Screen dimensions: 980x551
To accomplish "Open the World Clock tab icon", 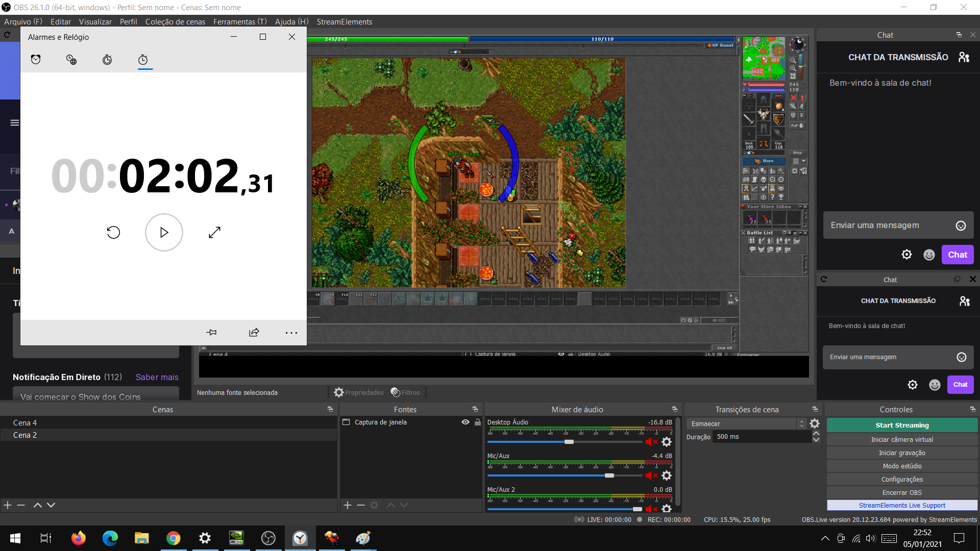I will (71, 60).
